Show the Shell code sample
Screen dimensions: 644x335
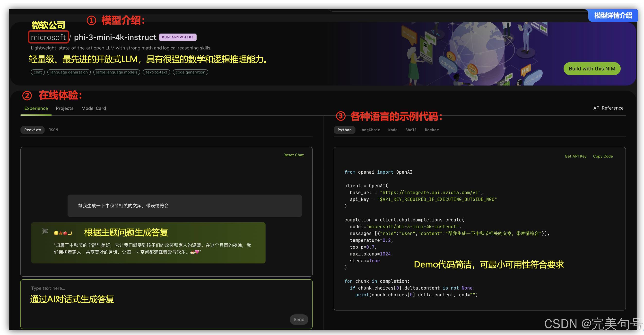point(411,130)
